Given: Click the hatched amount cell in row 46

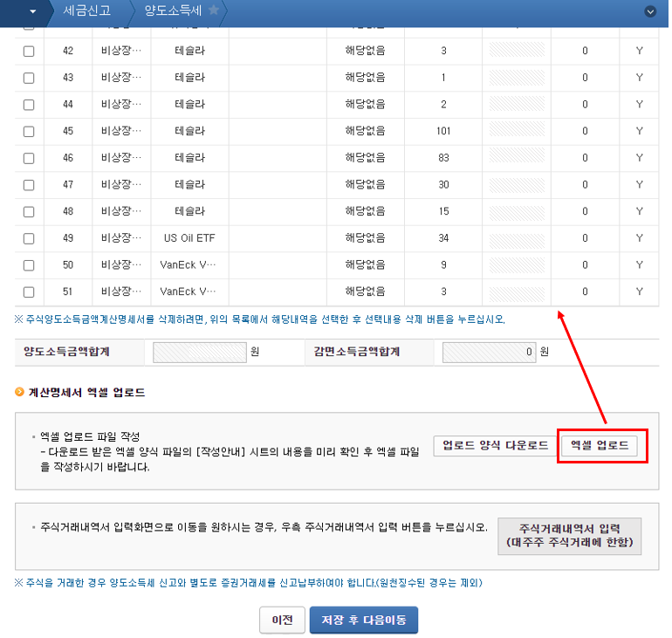Looking at the screenshot, I should click(x=517, y=157).
